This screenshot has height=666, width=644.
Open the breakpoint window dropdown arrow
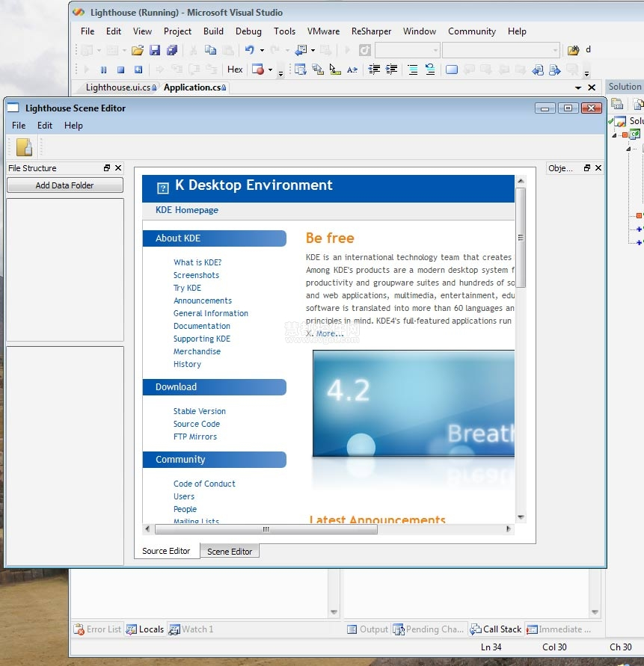click(270, 70)
